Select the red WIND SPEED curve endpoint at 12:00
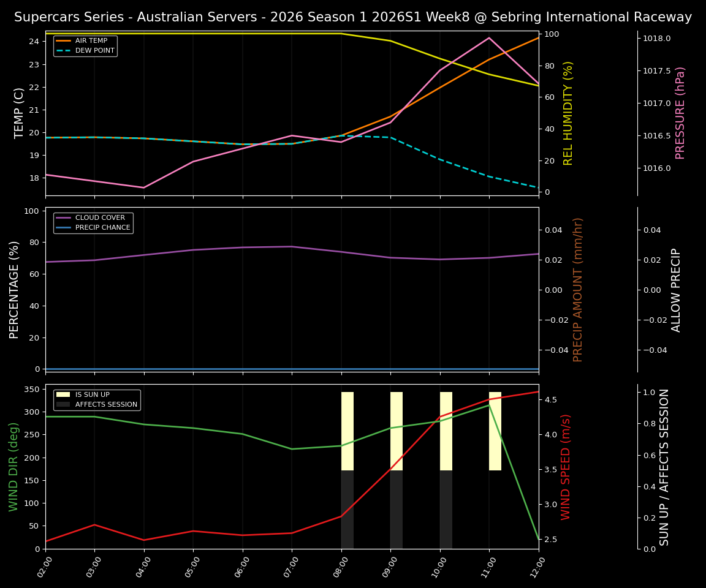This screenshot has width=706, height=588. pos(537,393)
